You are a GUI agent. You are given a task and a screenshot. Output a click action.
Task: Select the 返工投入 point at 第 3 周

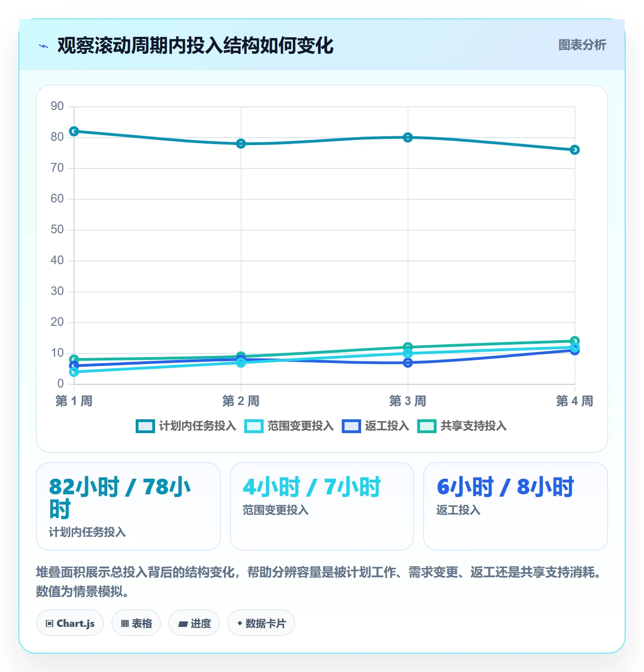408,363
